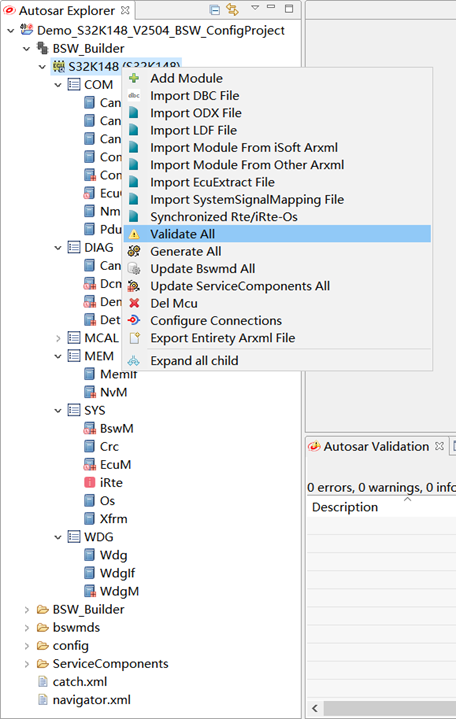
Task: Click the Link with Editor arrows icon
Action: point(233,10)
